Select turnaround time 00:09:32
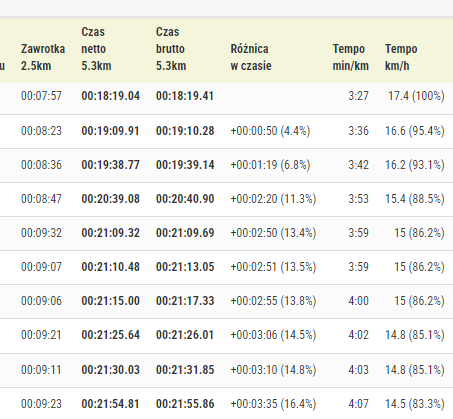This screenshot has width=453, height=419. tap(41, 233)
